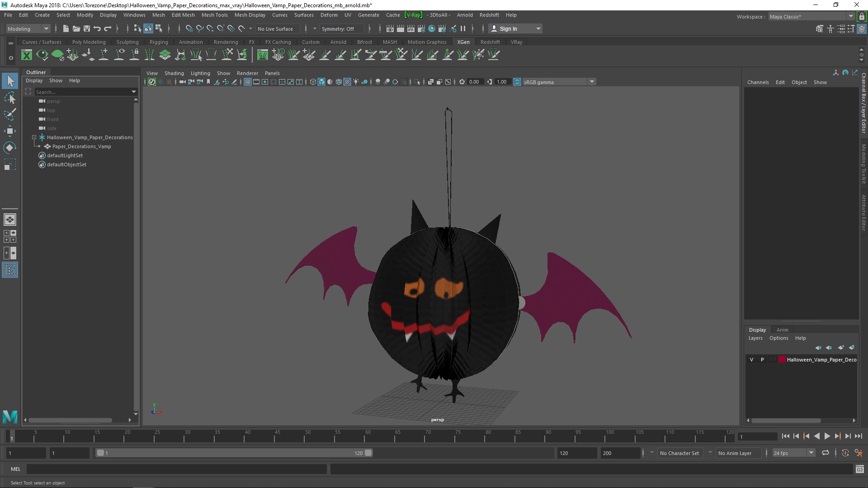This screenshot has height=488, width=868.
Task: Click the Undo arrow icon
Action: coord(97,28)
